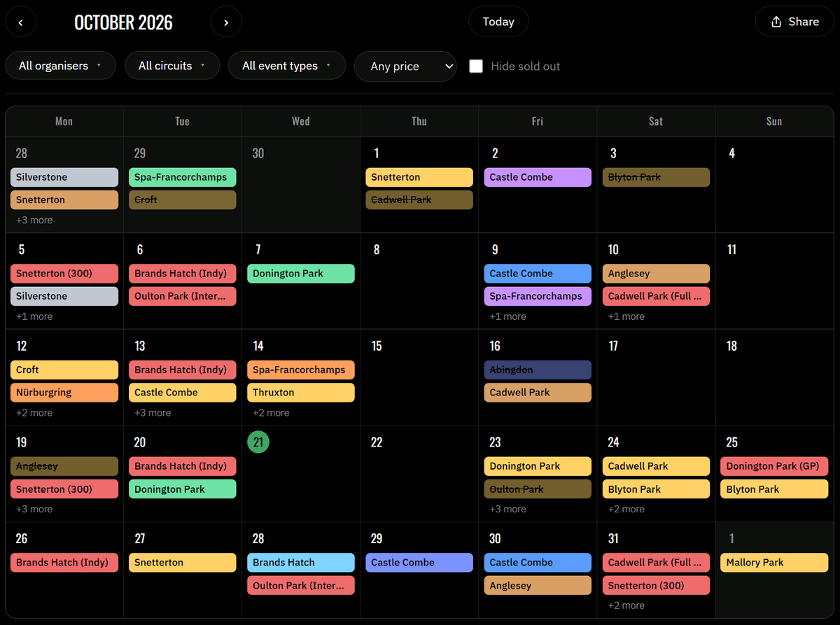The image size is (840, 625).
Task: Open Castle Combe event on October 2
Action: tap(538, 177)
